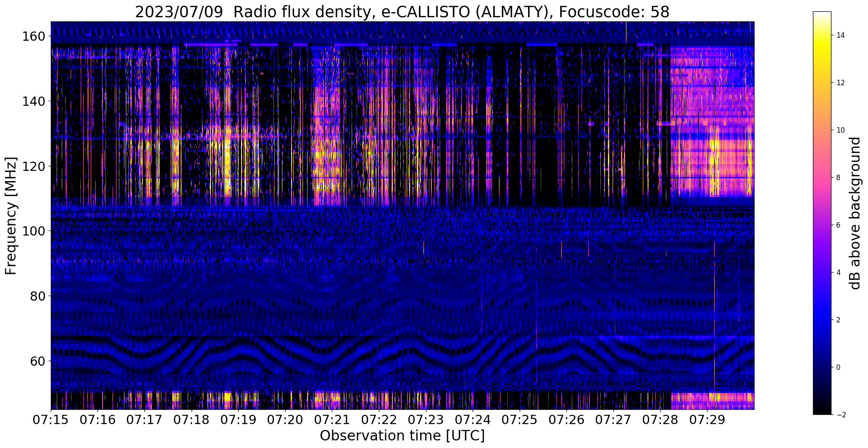Click the 'Observation time [UTC]' x-axis label
Screen dimensions: 868x448
pos(402,435)
